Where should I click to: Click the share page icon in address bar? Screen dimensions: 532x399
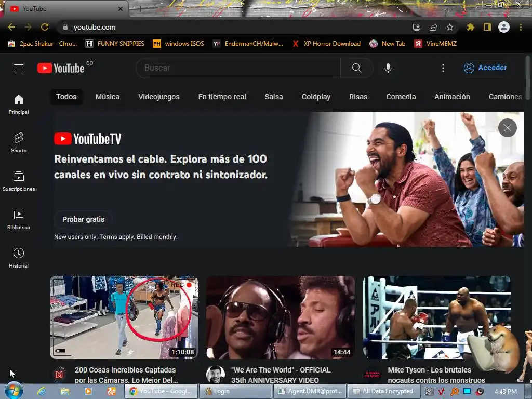(433, 27)
